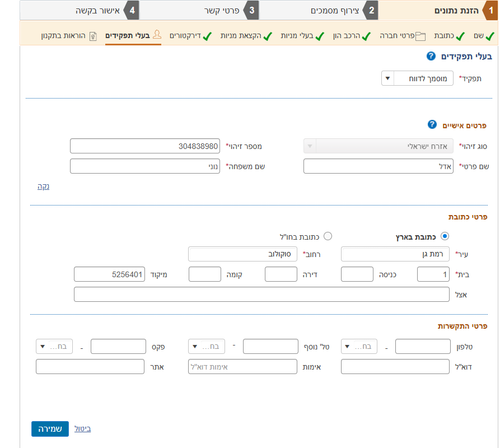The width and height of the screenshot is (500, 448).
Task: Open the סוג זיהוי dropdown
Action: [378, 146]
